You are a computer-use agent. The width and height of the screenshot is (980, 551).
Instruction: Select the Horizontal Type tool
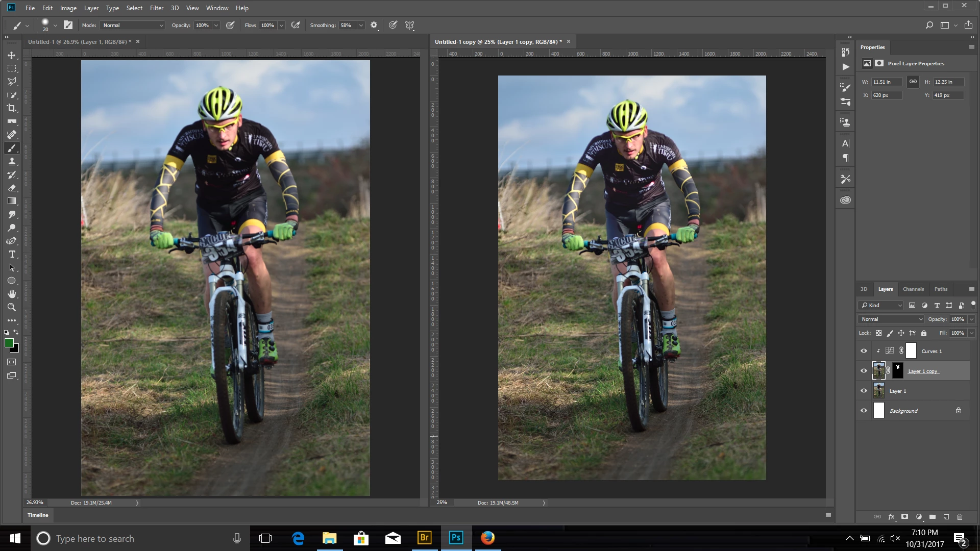[x=12, y=254]
